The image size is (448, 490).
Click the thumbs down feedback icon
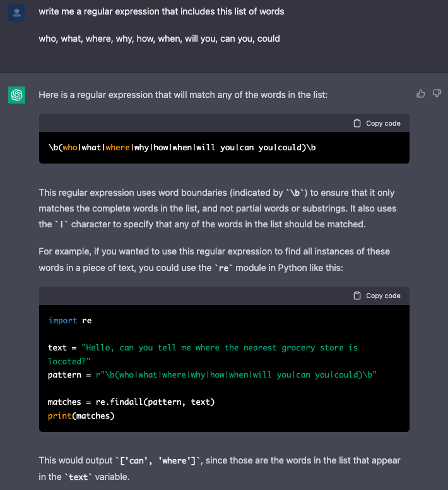point(437,93)
